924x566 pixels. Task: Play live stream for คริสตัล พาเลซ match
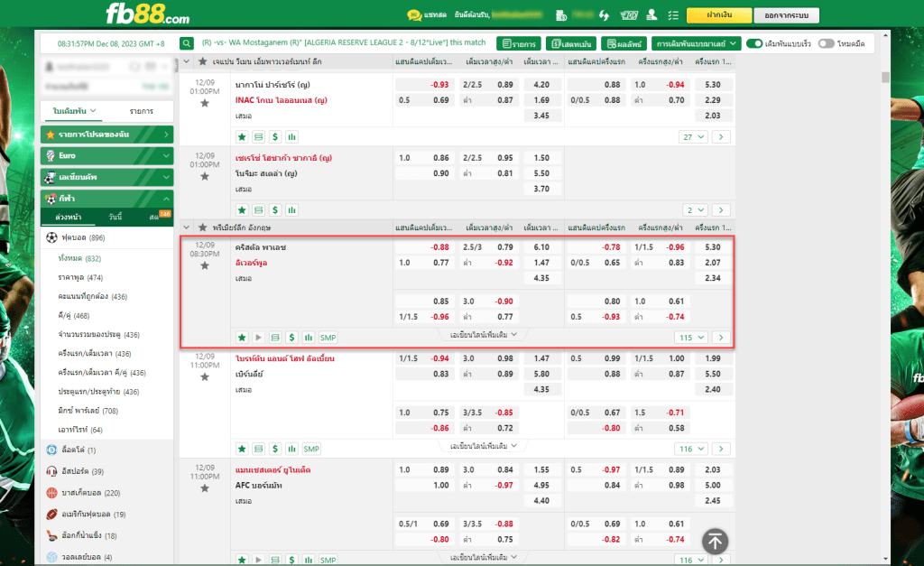[258, 338]
